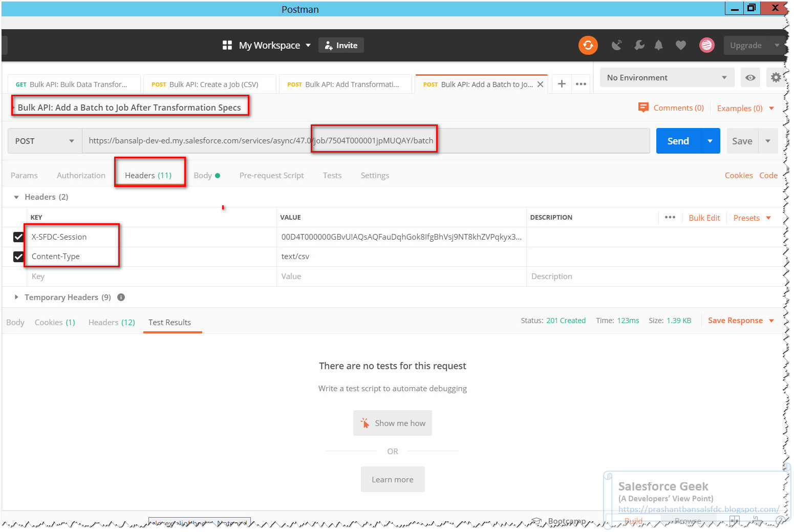
Task: Click the text/csv value cell
Action: [401, 257]
